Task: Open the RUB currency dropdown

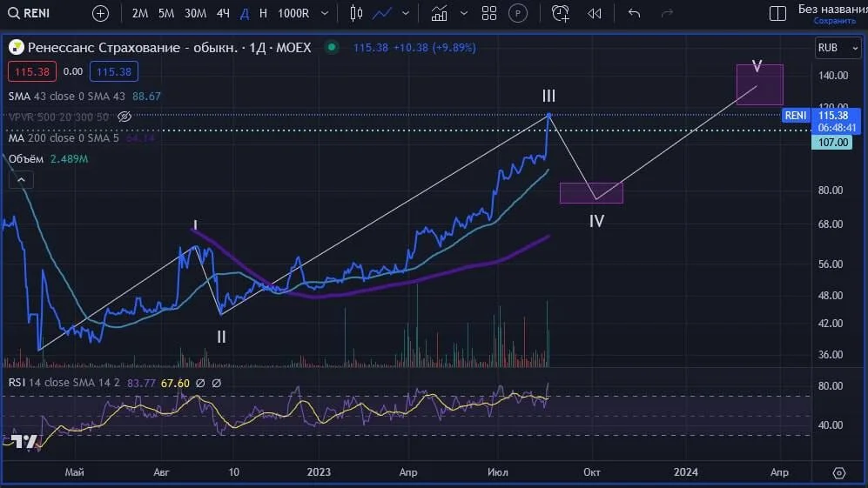Action: tap(838, 48)
